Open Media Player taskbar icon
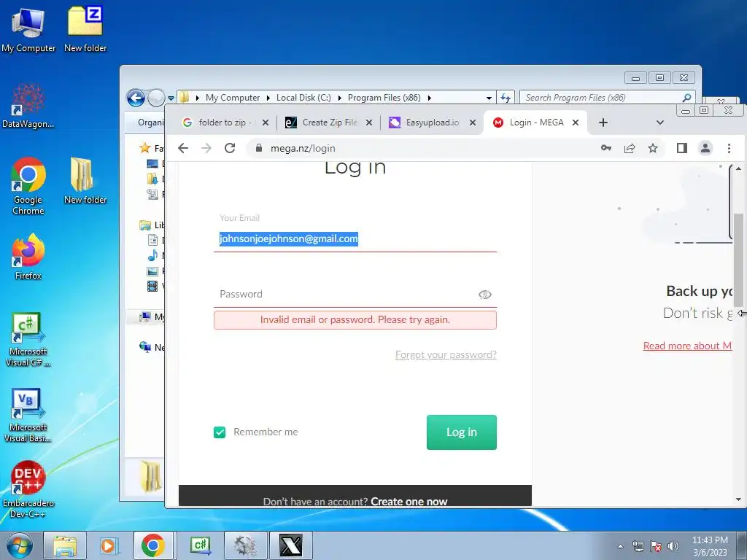The image size is (747, 560). click(x=109, y=545)
